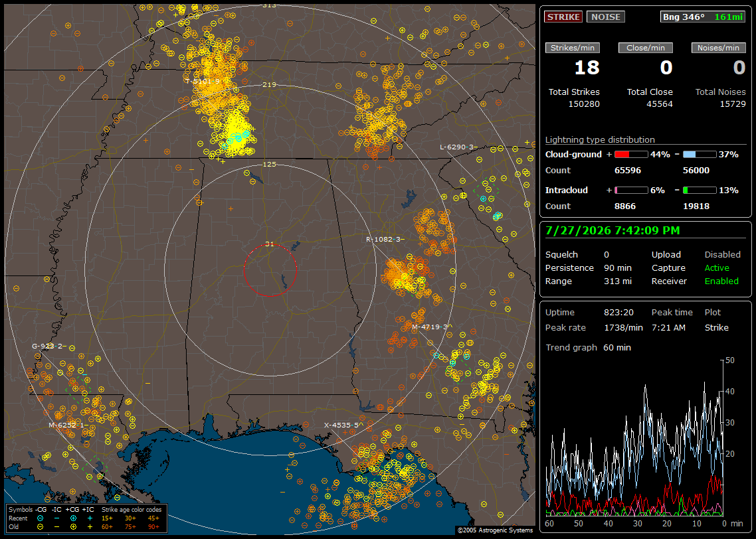
Task: Click the negative cloud-ground count 56000
Action: [x=696, y=171]
